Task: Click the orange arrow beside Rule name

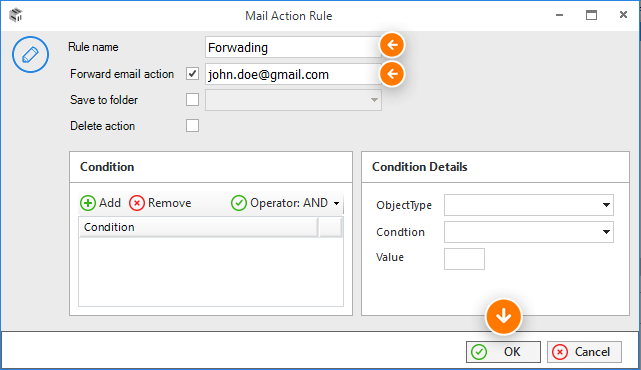Action: 392,45
